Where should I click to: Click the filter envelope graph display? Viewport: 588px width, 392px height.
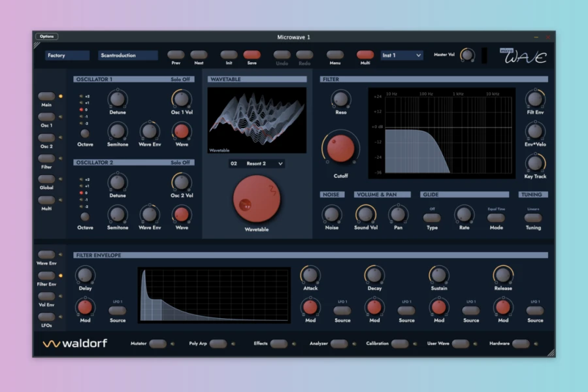214,295
